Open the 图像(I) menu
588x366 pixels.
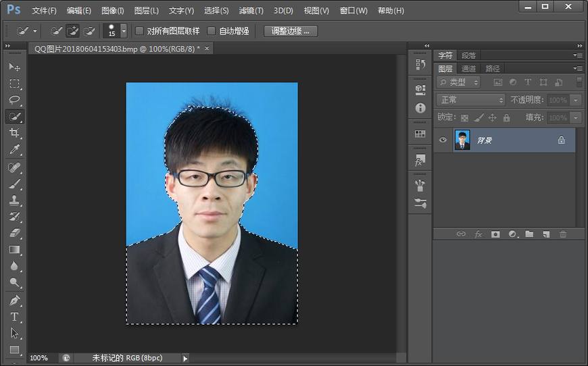[112, 11]
